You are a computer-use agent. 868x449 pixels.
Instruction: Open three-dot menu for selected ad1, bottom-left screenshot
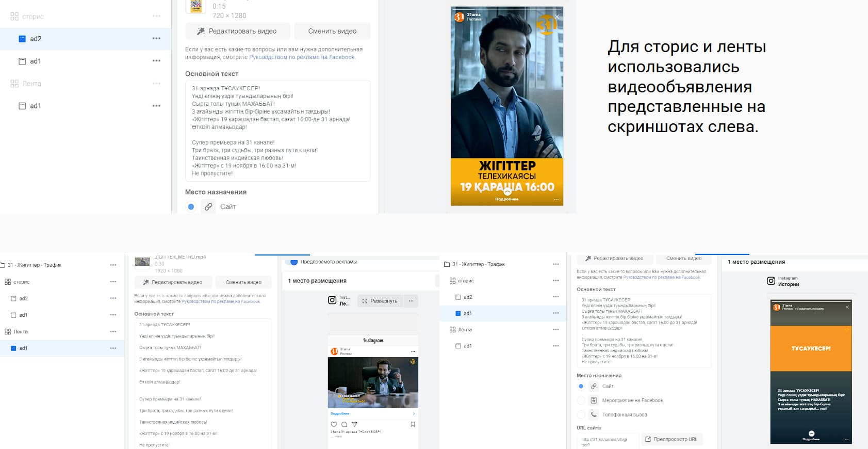[x=113, y=348]
